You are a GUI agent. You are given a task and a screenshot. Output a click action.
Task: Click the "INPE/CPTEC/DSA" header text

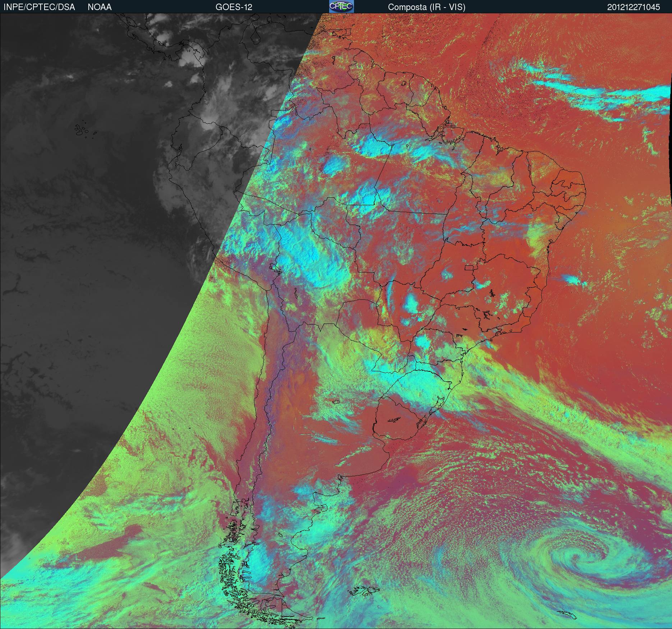[x=39, y=7]
